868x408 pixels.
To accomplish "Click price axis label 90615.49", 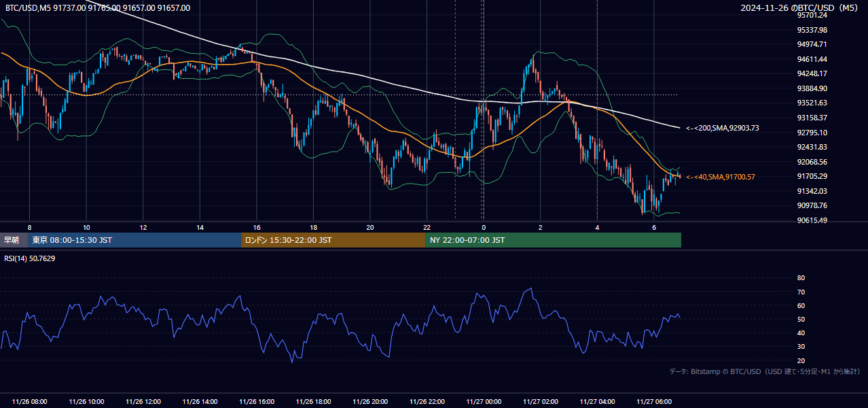I will coord(812,220).
